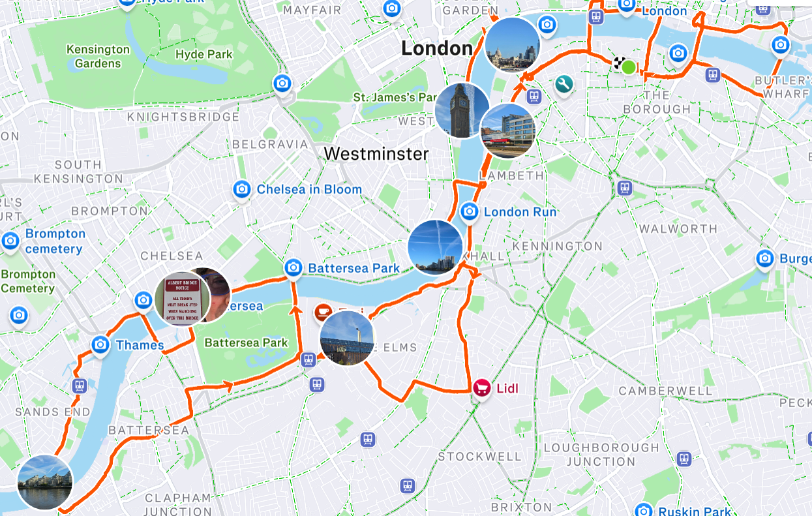The height and width of the screenshot is (516, 812).
Task: Open the teal wrench repair marker
Action: point(564,83)
